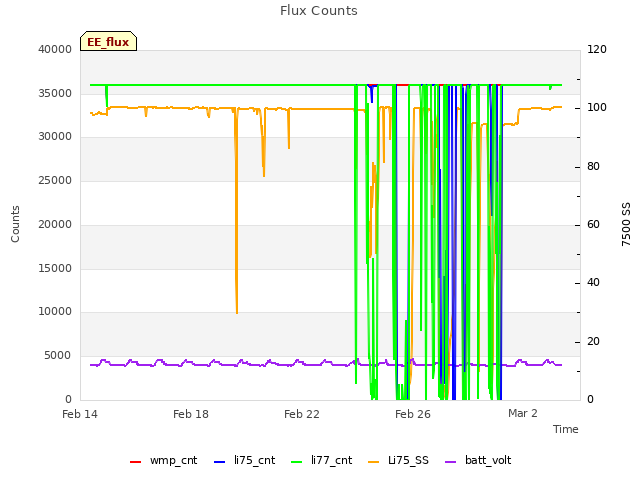Click the orange Li75_SS legend swatch
The image size is (640, 480).
(373, 462)
